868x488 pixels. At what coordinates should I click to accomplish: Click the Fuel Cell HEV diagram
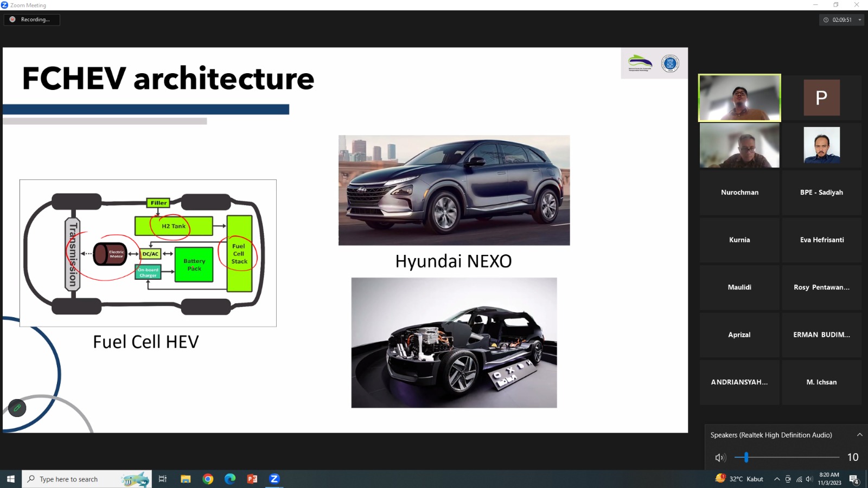coord(148,253)
